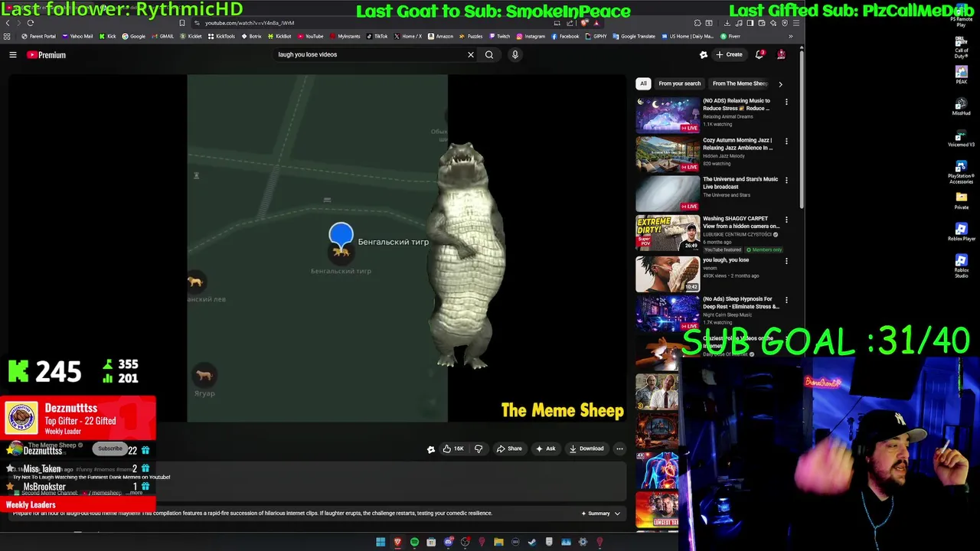Like the video with 16K likes
The width and height of the screenshot is (980, 551).
[453, 448]
